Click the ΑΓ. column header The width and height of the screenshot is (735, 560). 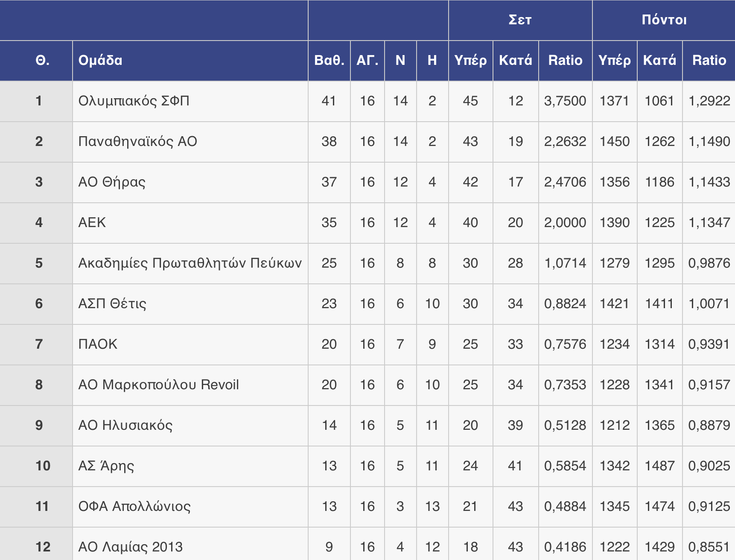[x=367, y=61]
